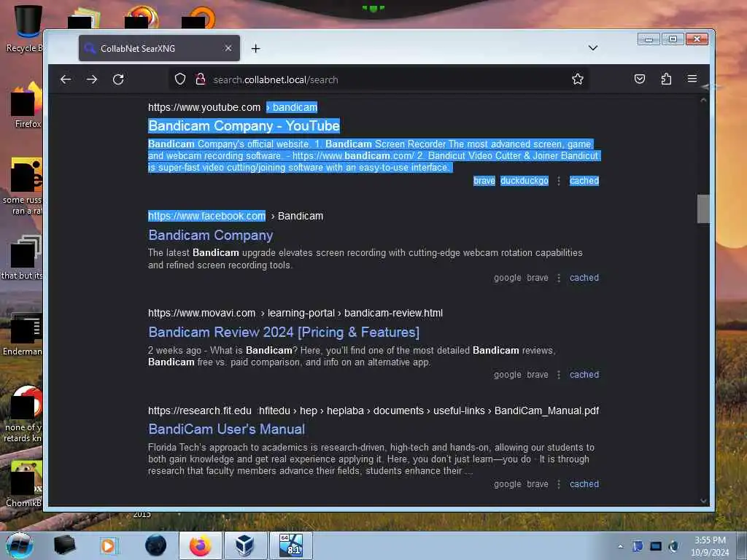
Task: Open the Windows Start orb
Action: click(20, 545)
